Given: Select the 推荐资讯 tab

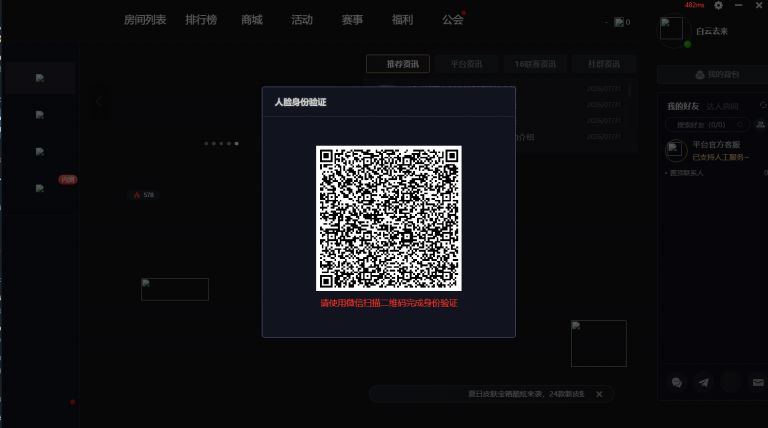Looking at the screenshot, I should coord(398,64).
